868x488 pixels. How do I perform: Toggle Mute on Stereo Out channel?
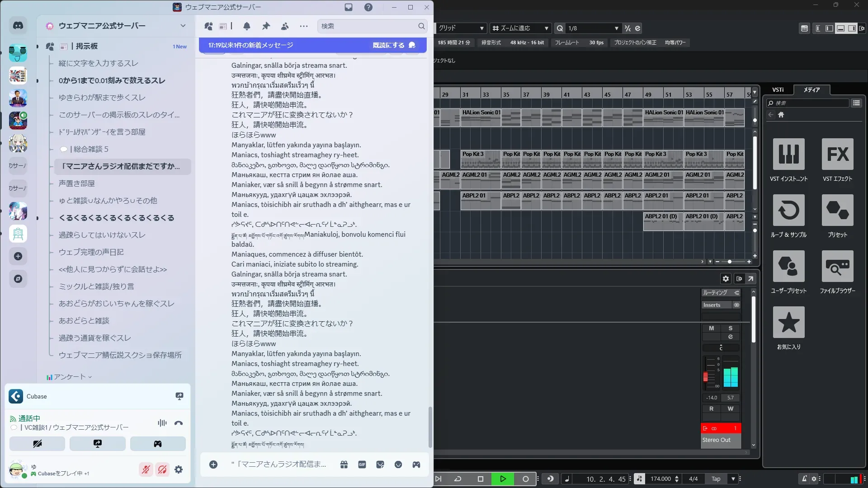point(711,328)
